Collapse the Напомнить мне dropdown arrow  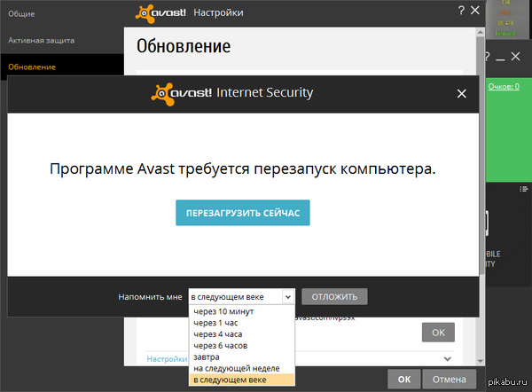click(287, 297)
